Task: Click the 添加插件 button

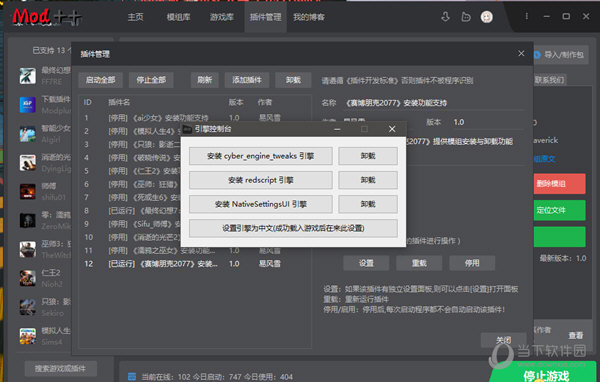Action: tap(247, 80)
